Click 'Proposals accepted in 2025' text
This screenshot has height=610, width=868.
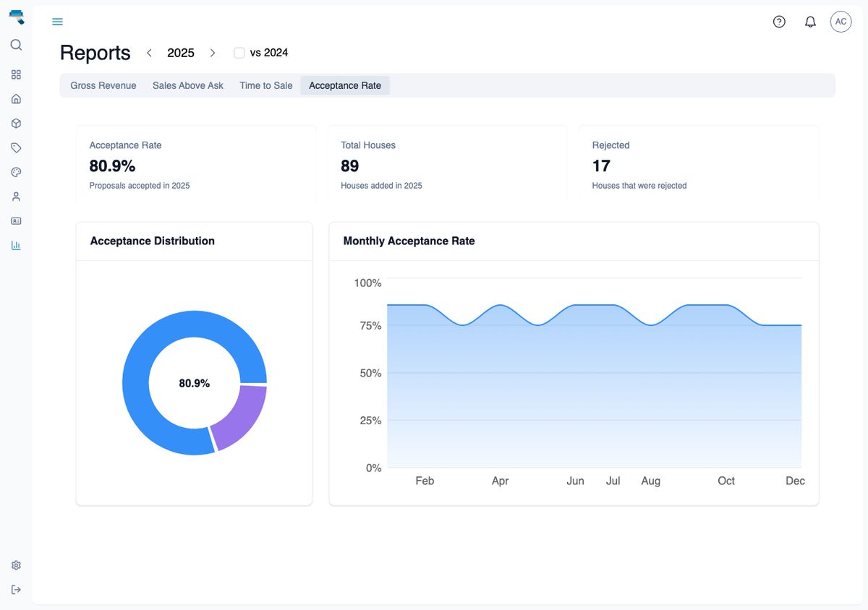(140, 186)
